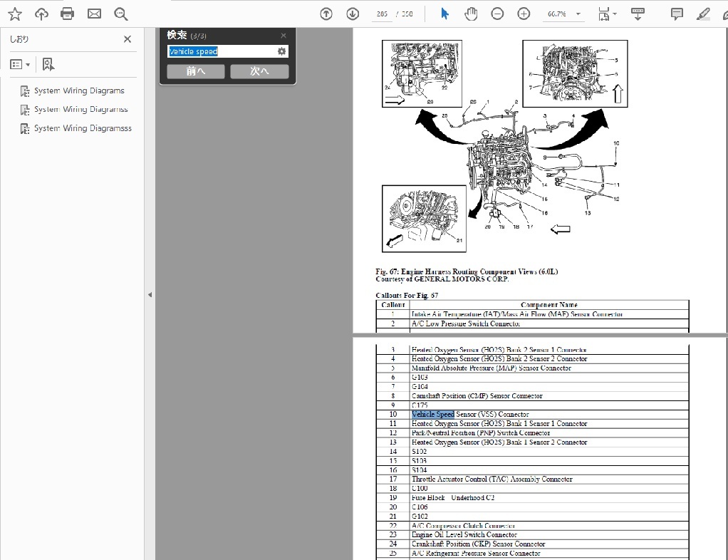Click 'A/C Low Pressure Switch Connector' row
The height and width of the screenshot is (560, 728).
click(532, 323)
